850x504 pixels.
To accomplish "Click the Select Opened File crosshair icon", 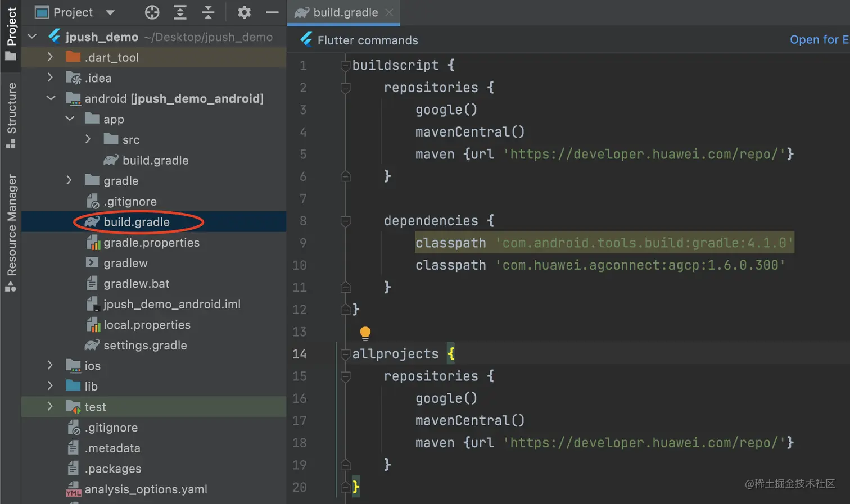I will coord(152,12).
